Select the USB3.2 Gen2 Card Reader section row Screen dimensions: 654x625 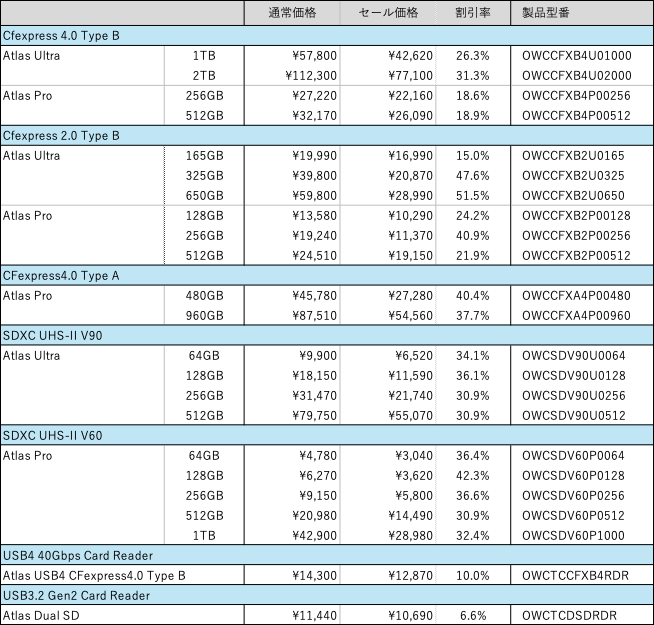click(327, 596)
